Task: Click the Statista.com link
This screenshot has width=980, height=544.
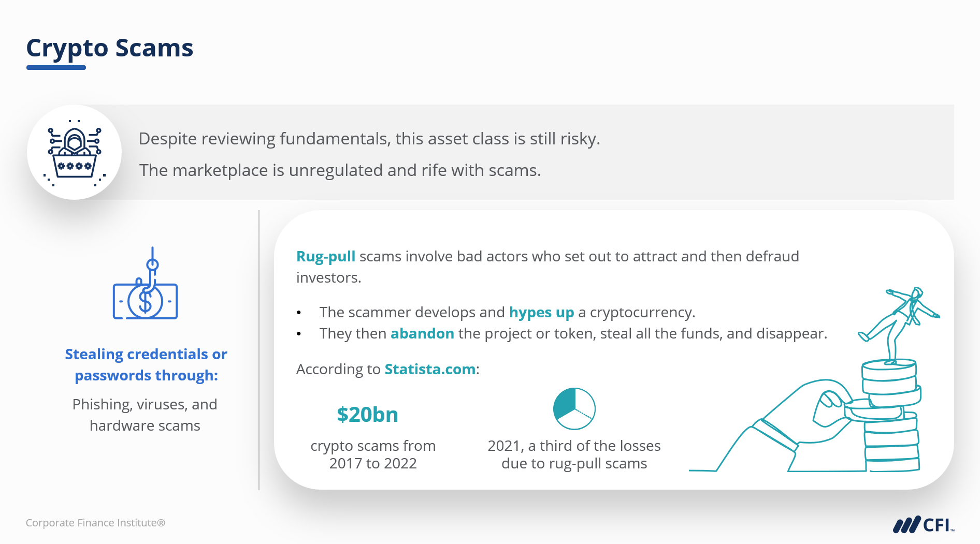Action: [430, 369]
